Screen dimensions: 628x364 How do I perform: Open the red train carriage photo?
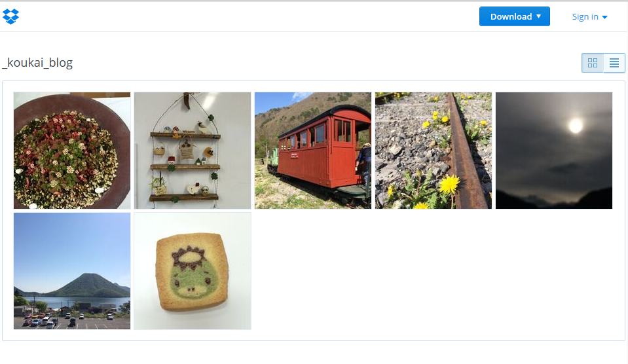click(313, 151)
